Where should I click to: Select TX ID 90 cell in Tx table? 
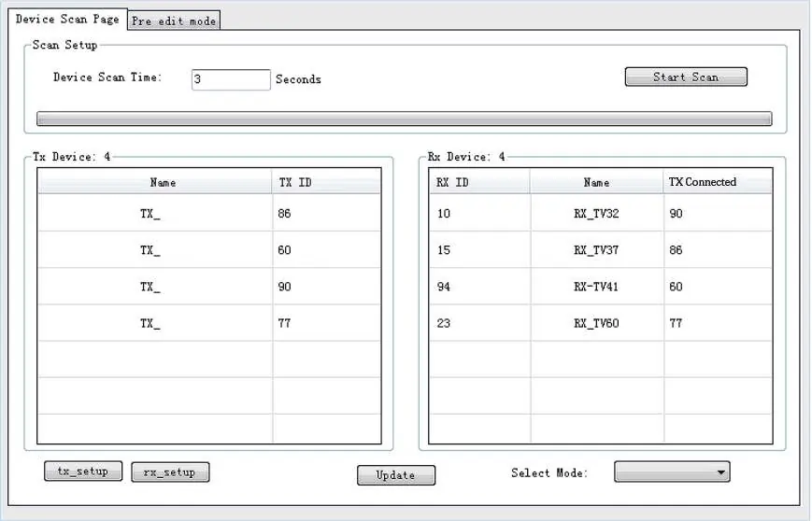point(326,287)
